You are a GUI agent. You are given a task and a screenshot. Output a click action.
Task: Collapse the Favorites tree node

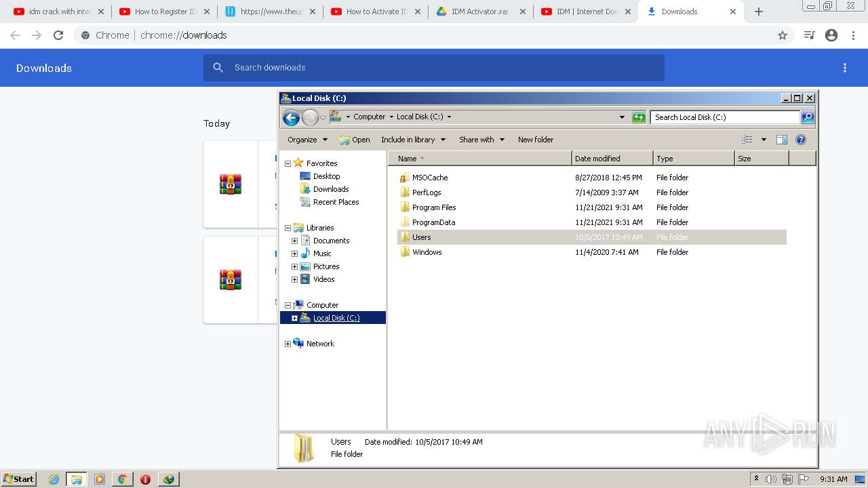(288, 163)
